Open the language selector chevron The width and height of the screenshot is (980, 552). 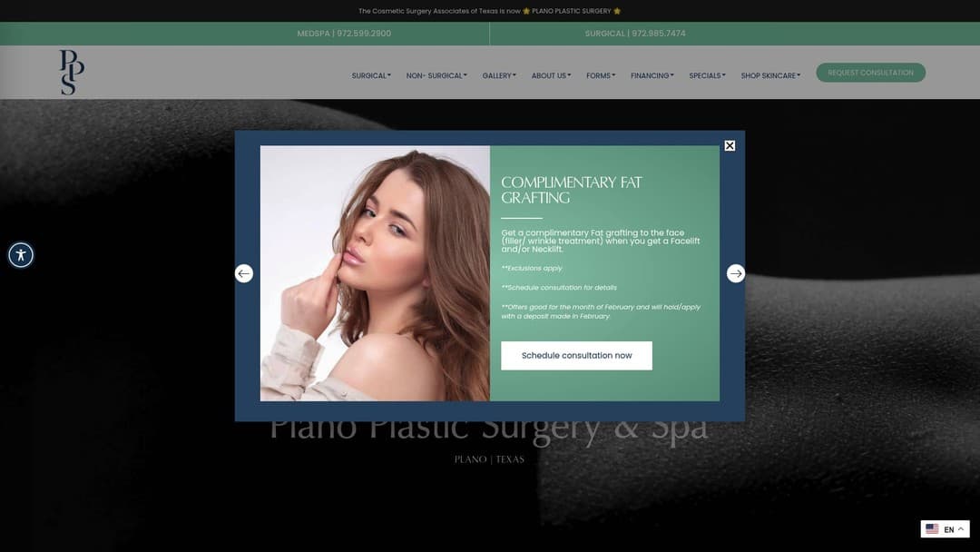pos(961,528)
